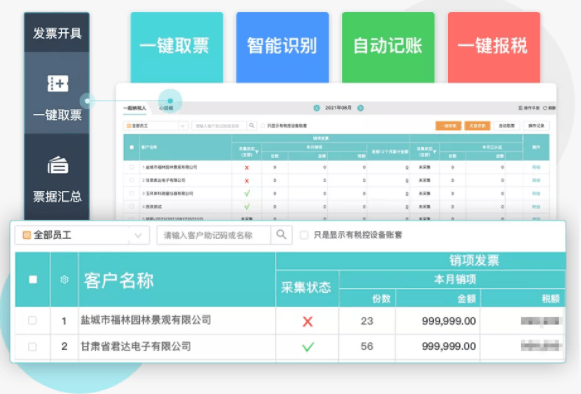
Task: Click the 56 份数 cell
Action: [367, 347]
